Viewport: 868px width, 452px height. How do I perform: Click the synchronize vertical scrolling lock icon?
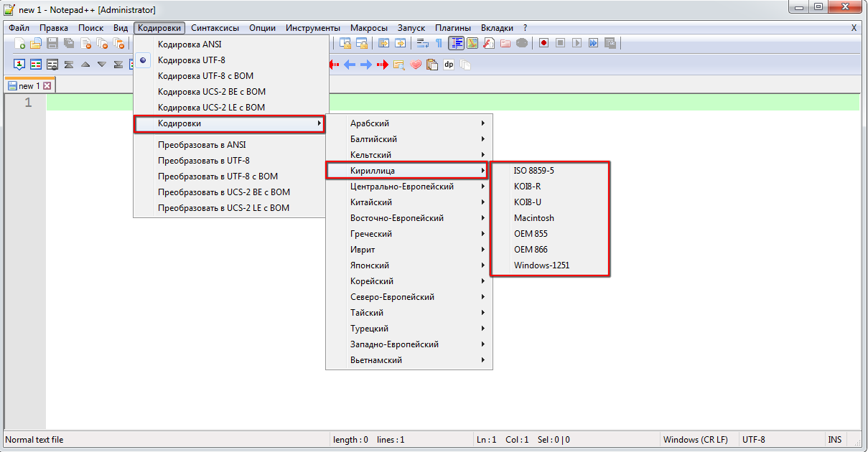345,43
